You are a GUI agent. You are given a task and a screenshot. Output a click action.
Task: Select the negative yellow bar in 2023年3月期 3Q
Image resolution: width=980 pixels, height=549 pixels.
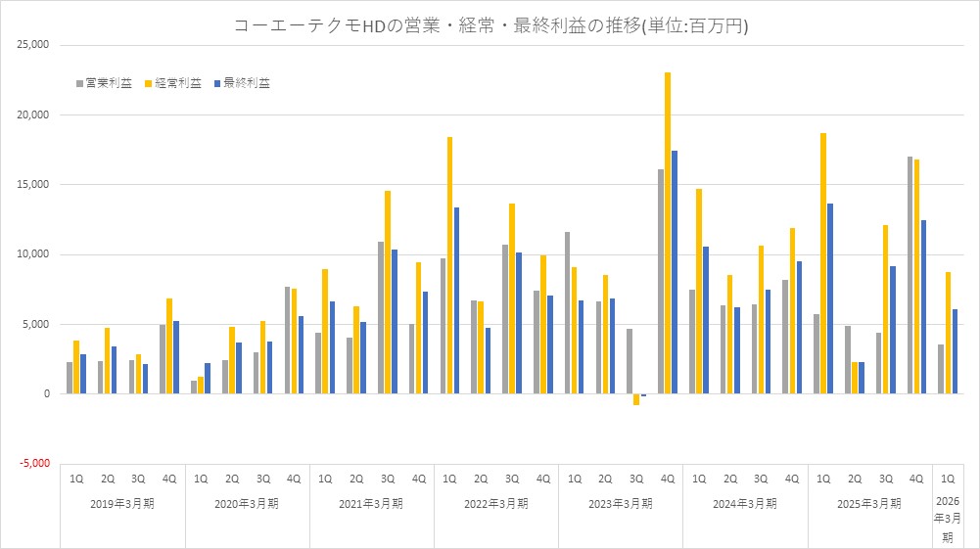[636, 399]
